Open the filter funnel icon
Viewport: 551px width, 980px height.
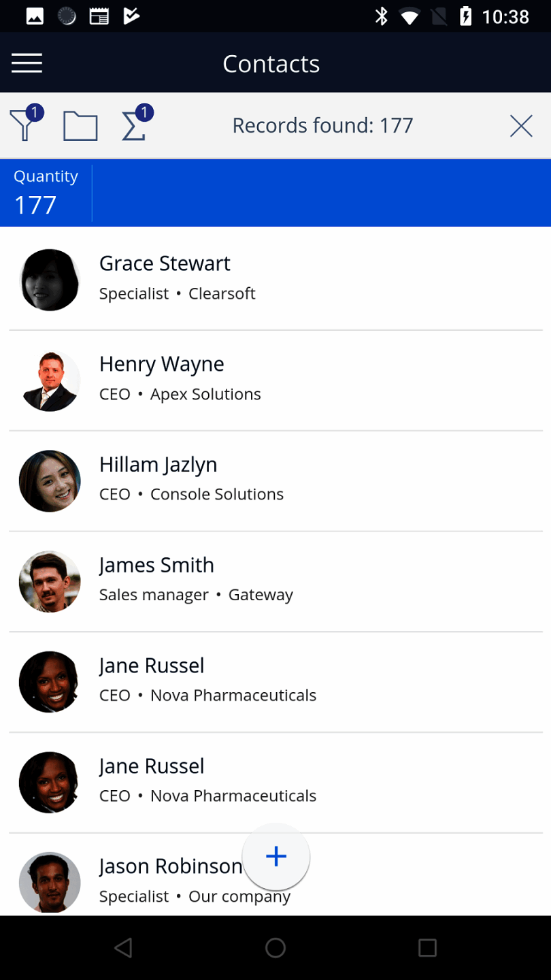pos(25,125)
